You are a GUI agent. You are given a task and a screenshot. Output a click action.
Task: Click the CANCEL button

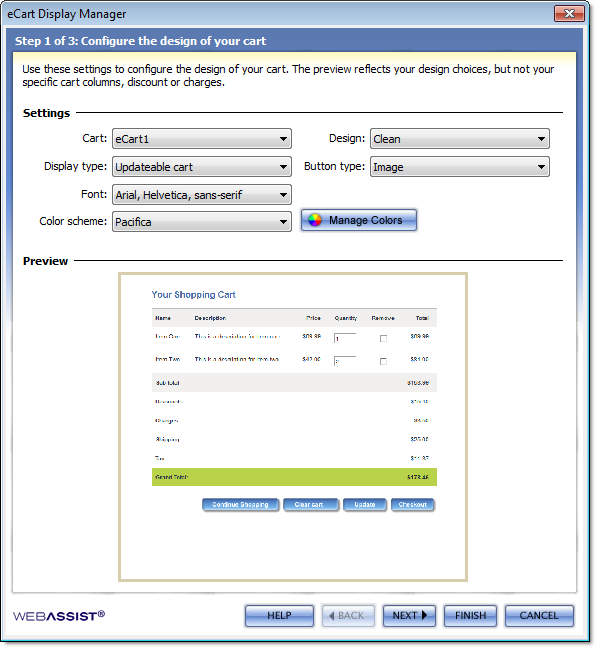(x=539, y=616)
